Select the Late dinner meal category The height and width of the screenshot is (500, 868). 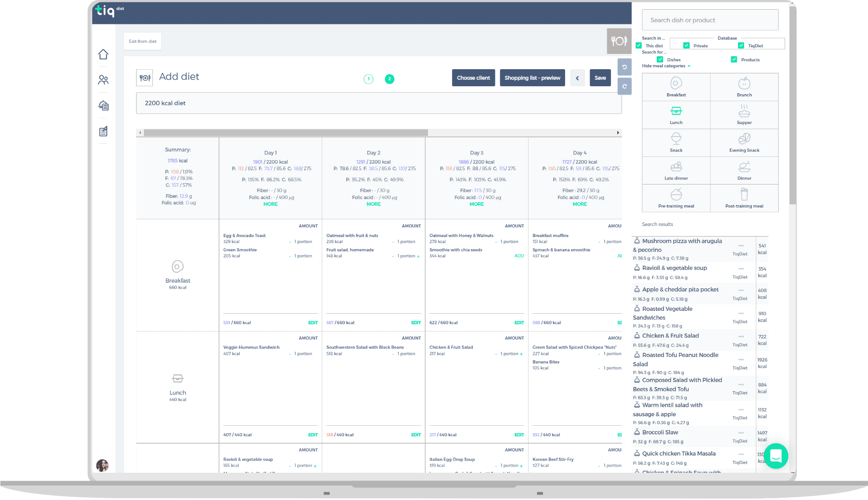[676, 171]
